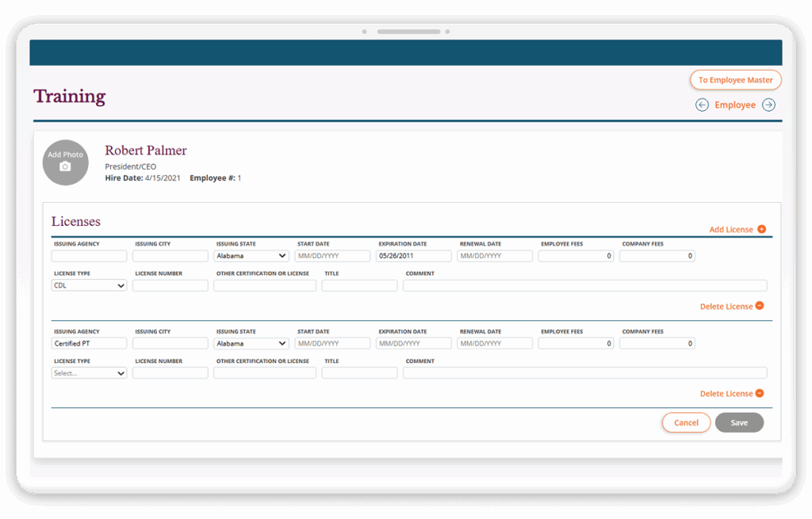Save the license changes
The image size is (812, 519).
[x=739, y=422]
